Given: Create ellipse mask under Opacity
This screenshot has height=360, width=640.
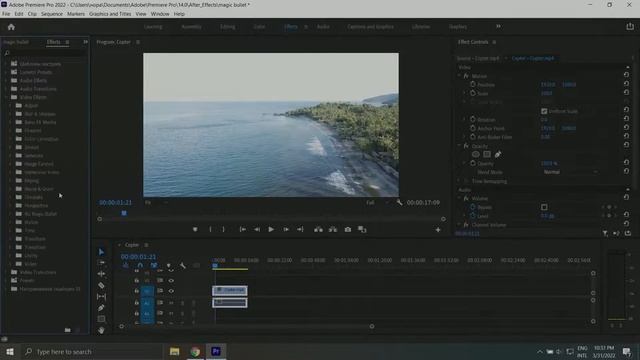Looking at the screenshot, I should point(476,154).
